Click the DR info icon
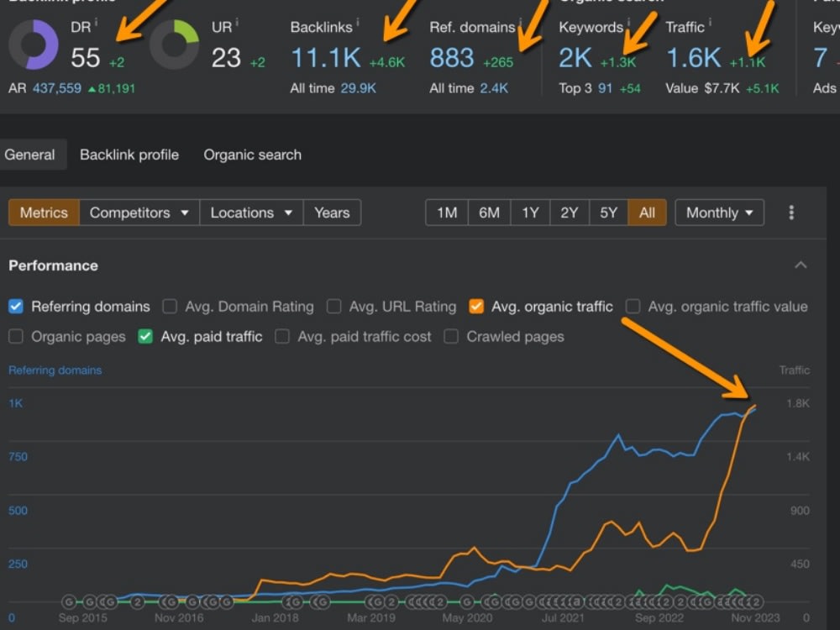The image size is (840, 630). click(x=96, y=22)
